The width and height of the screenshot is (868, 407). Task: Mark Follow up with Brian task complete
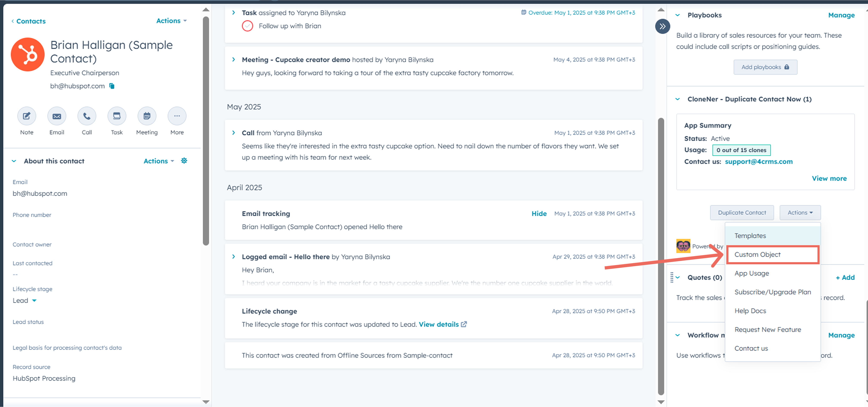click(247, 26)
